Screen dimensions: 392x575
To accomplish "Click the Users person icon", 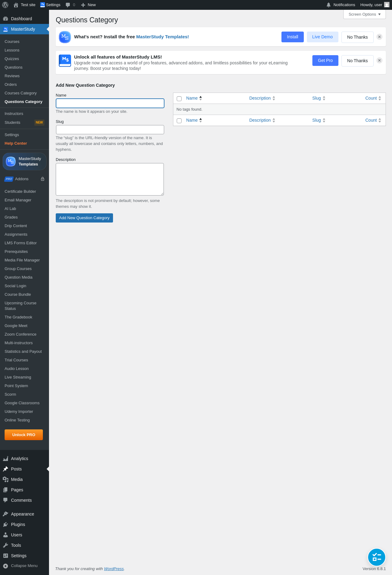I will (x=6, y=535).
